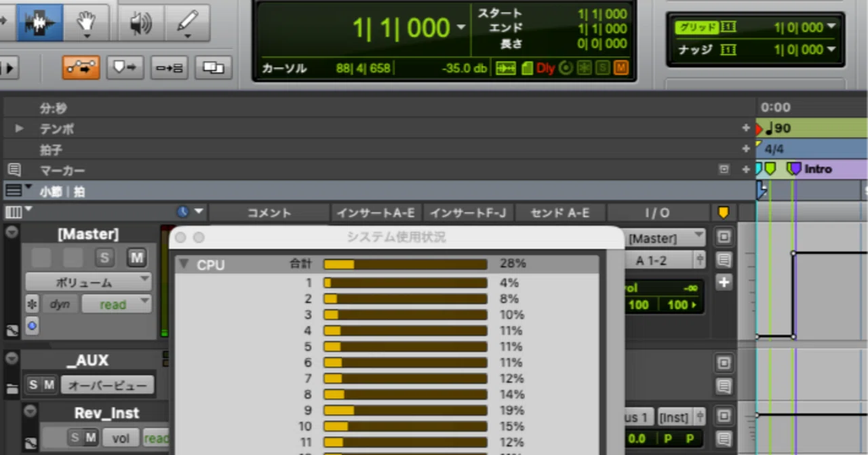Click the yellow marker icon column header

[x=724, y=212]
